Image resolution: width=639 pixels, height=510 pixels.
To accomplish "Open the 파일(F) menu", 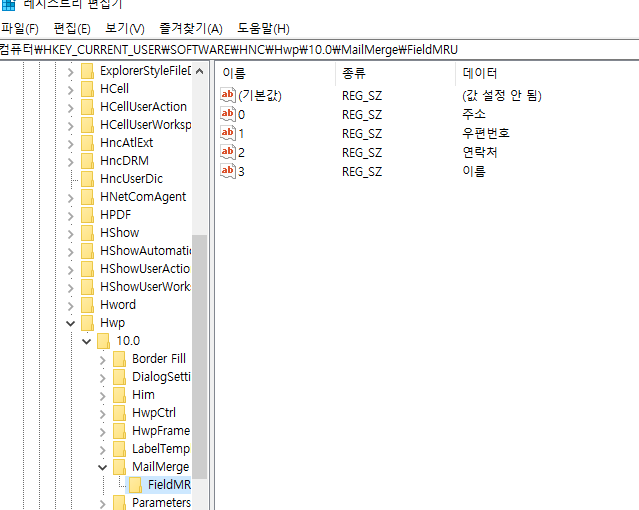I will (20, 29).
